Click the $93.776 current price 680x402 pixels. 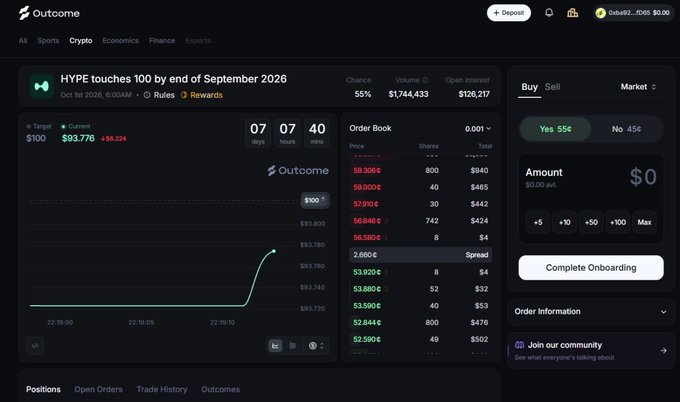(78, 138)
